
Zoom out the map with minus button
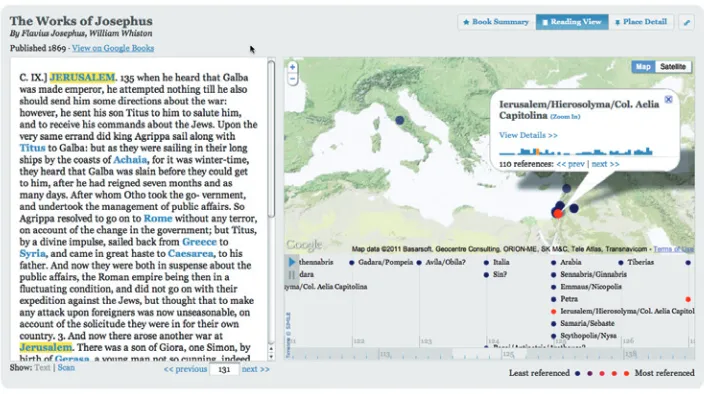click(292, 79)
